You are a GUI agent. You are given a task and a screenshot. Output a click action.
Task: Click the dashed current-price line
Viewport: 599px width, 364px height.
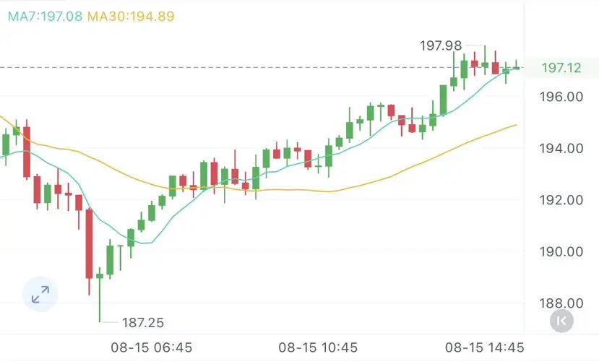tap(262, 68)
